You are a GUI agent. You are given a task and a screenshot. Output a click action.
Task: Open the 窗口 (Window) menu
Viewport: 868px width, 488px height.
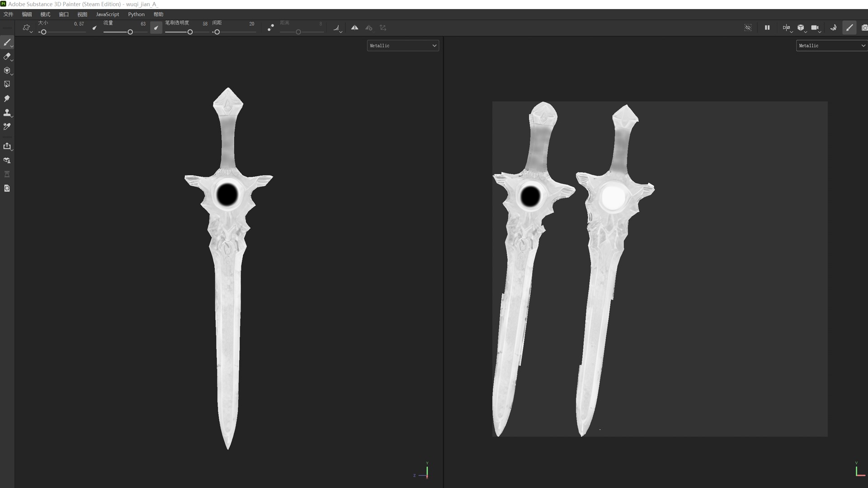pos(64,14)
